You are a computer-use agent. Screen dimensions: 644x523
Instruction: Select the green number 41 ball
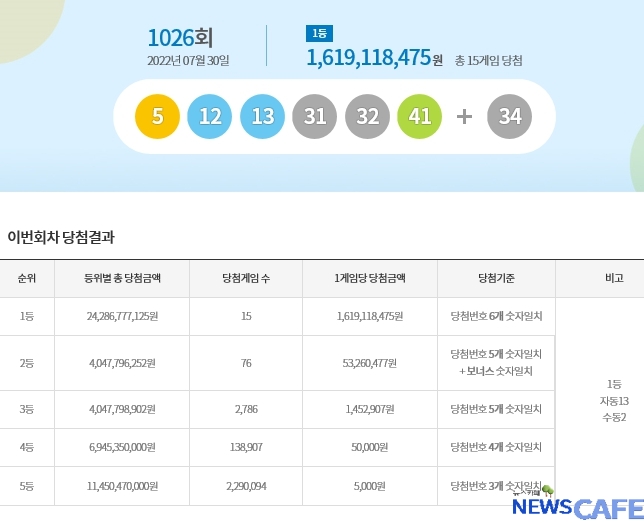[x=420, y=117]
